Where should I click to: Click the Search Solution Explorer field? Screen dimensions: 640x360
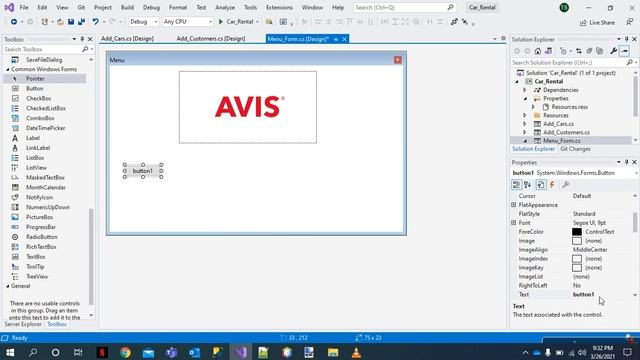[x=568, y=62]
